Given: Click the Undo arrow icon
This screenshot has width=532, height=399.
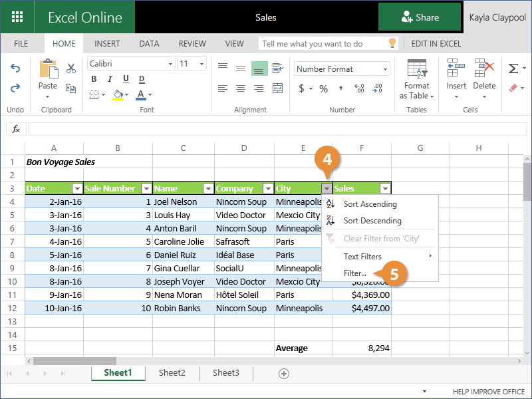Looking at the screenshot, I should click(15, 68).
